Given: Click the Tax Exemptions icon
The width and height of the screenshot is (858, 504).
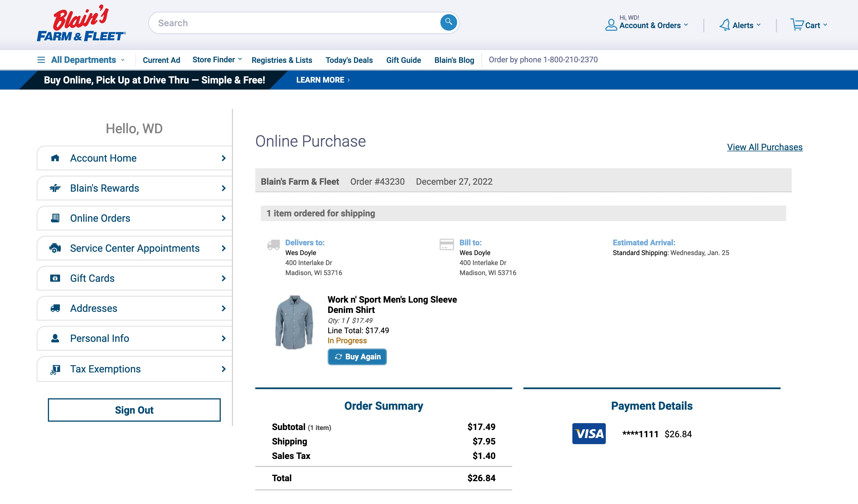Looking at the screenshot, I should coord(55,369).
